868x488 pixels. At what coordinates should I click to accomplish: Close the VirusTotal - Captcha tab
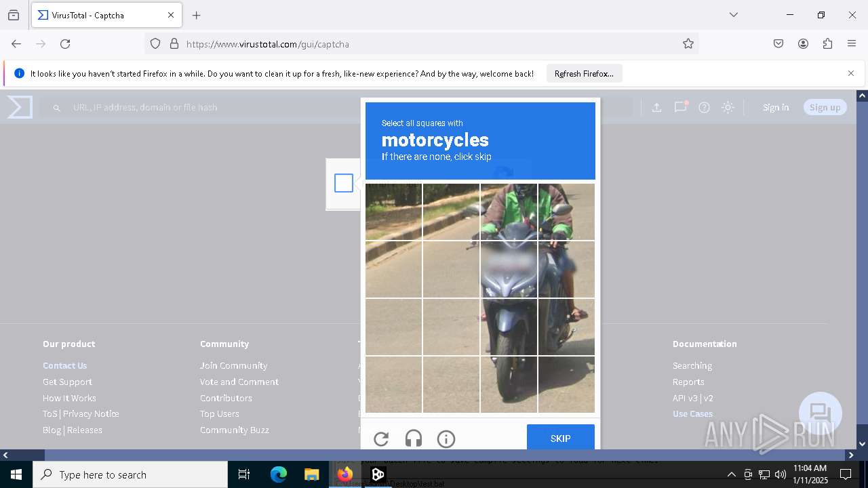click(x=171, y=15)
